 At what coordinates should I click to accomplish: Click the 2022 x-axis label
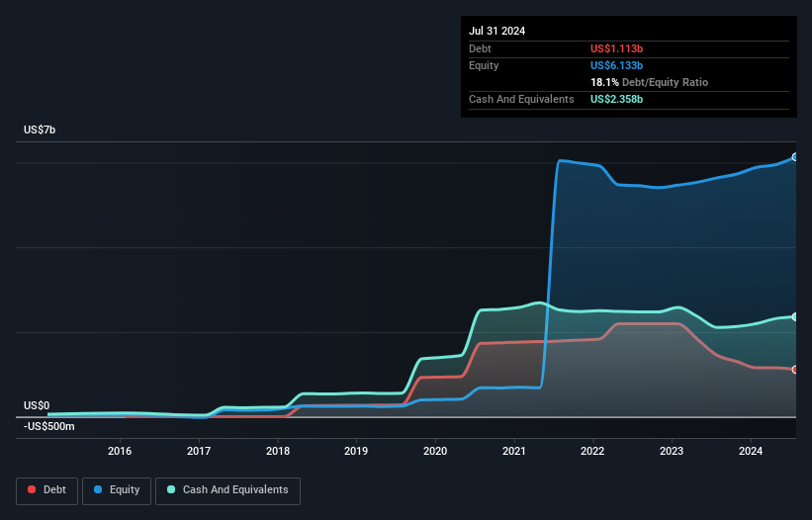tap(592, 451)
